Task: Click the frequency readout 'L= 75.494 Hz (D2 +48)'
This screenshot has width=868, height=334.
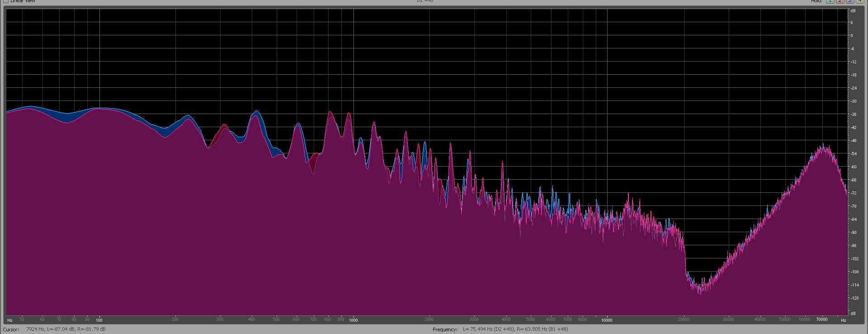Action: pos(488,329)
